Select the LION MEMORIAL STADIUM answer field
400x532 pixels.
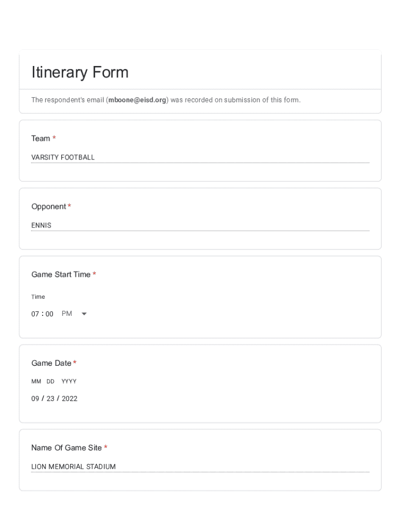point(200,467)
